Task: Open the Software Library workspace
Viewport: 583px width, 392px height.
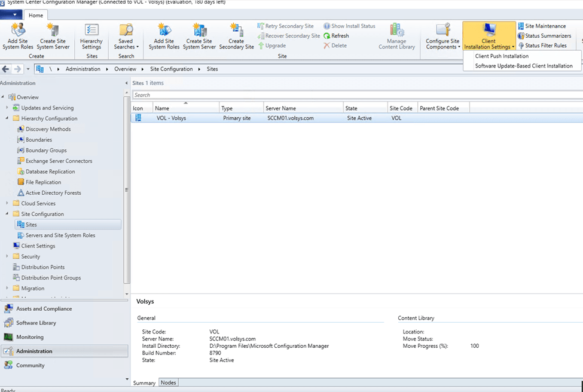Action: 36,323
